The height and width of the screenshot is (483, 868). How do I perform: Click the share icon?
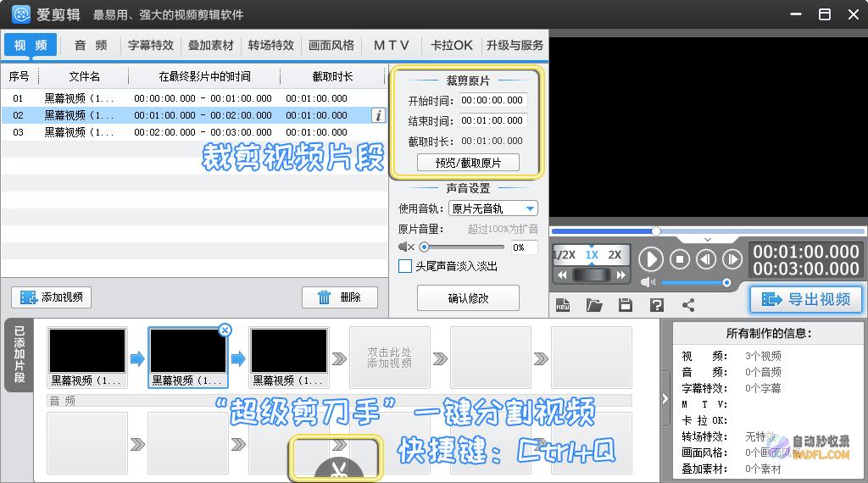click(688, 305)
